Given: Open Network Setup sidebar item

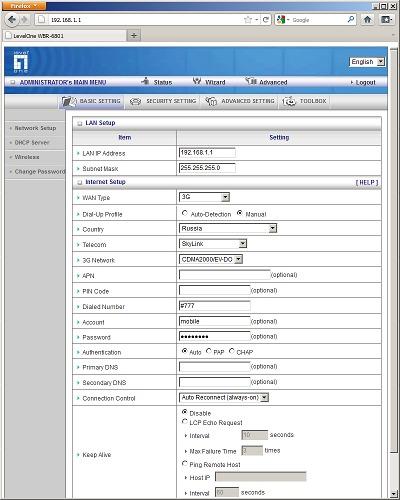Looking at the screenshot, I should (35, 128).
